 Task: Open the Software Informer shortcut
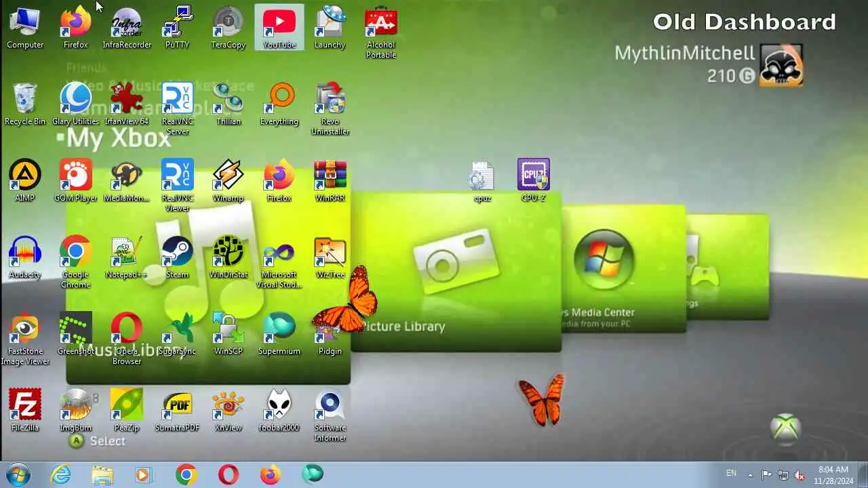[x=330, y=415]
